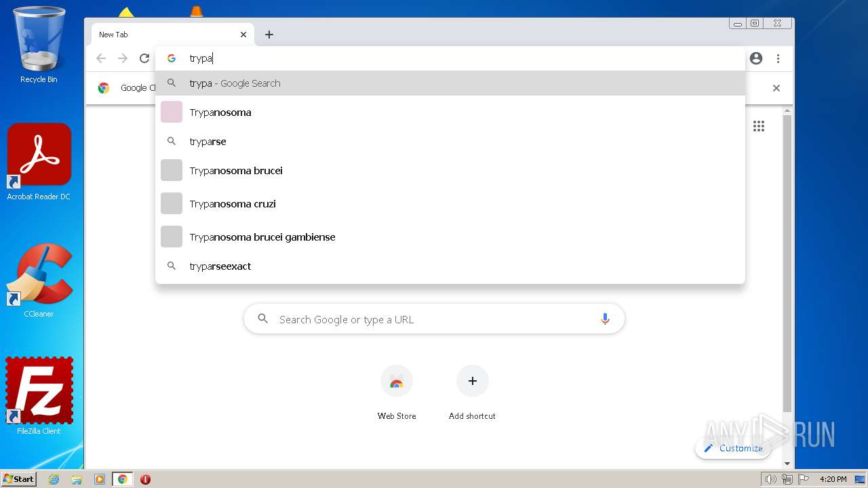Open the Web Store shortcut
The height and width of the screenshot is (488, 868).
click(397, 392)
